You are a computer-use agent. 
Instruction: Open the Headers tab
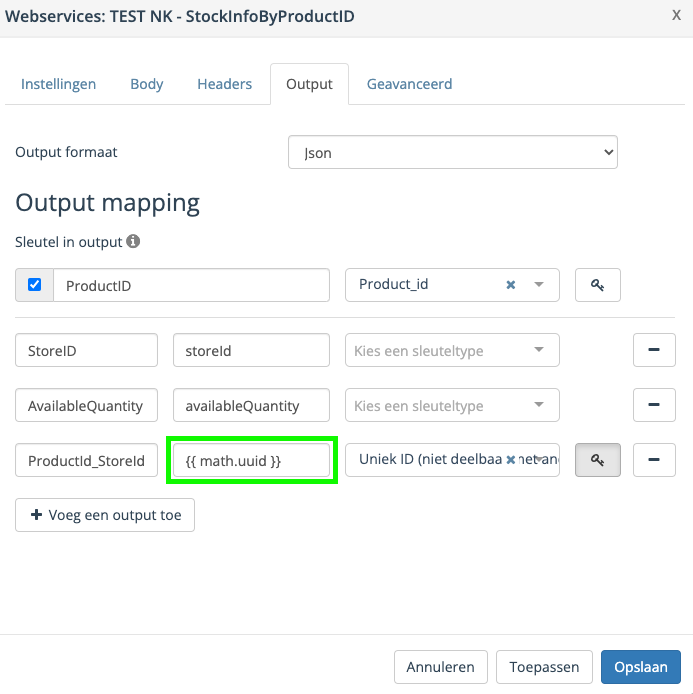tap(225, 84)
